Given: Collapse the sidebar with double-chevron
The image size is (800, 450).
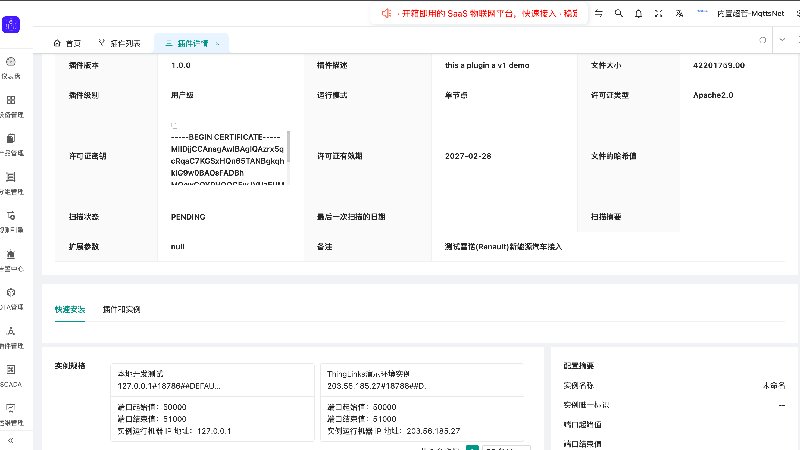Looking at the screenshot, I should [11, 440].
